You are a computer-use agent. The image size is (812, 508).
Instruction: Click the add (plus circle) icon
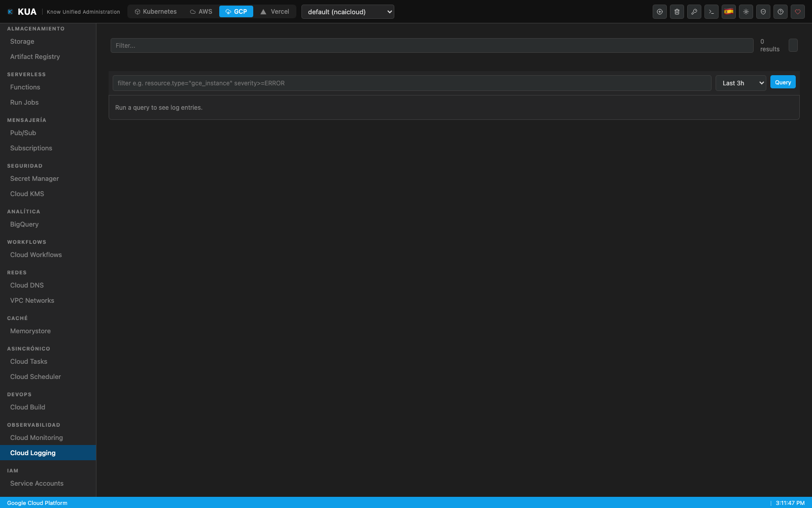[660, 12]
